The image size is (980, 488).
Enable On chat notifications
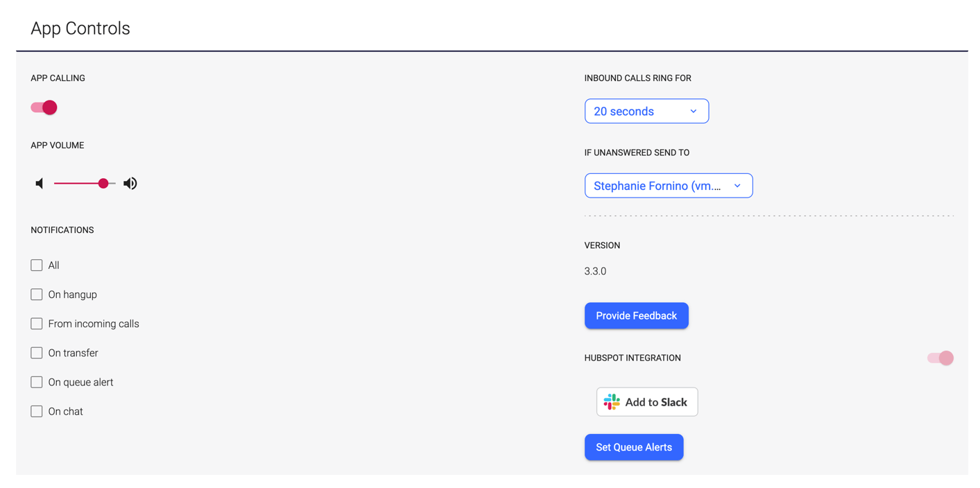pyautogui.click(x=36, y=410)
